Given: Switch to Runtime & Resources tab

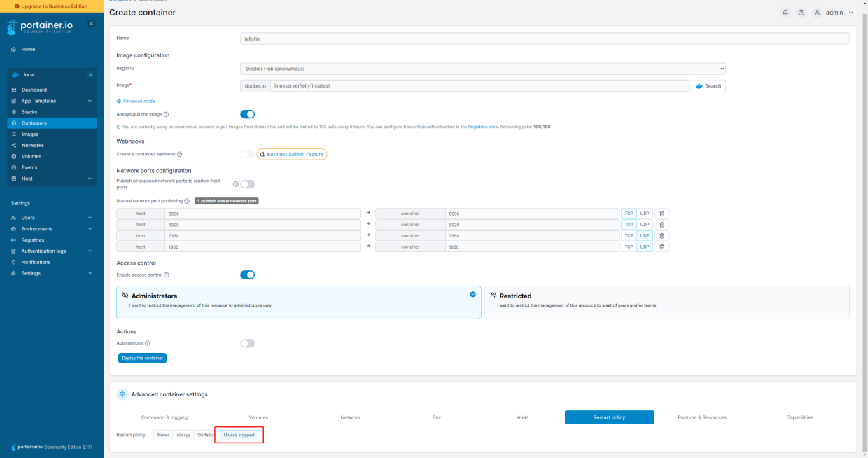Looking at the screenshot, I should [702, 417].
